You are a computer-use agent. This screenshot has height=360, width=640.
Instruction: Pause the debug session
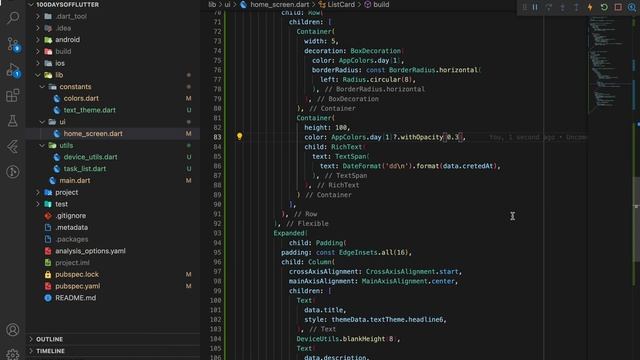pyautogui.click(x=535, y=7)
